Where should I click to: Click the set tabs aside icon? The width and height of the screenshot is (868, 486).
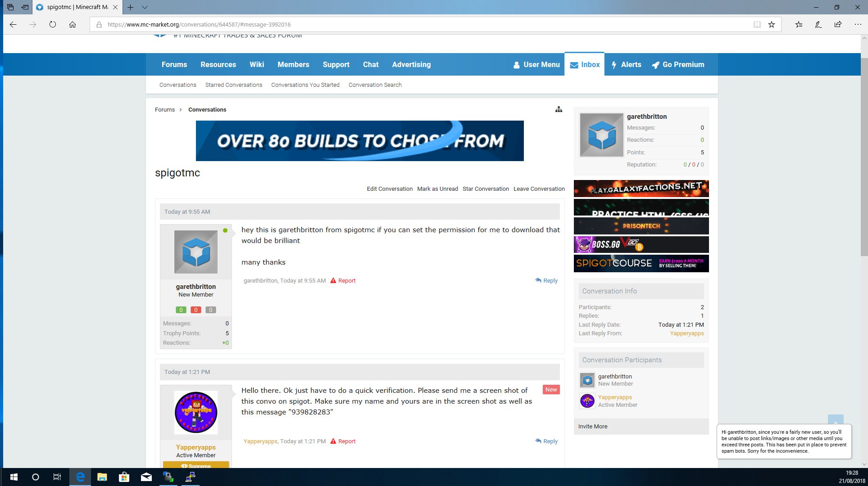(x=25, y=7)
